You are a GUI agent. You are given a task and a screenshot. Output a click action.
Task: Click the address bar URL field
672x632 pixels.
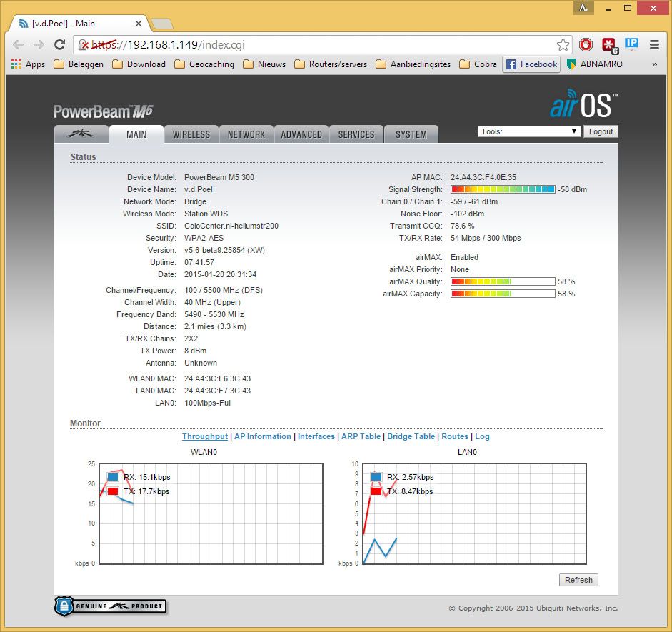pyautogui.click(x=321, y=44)
